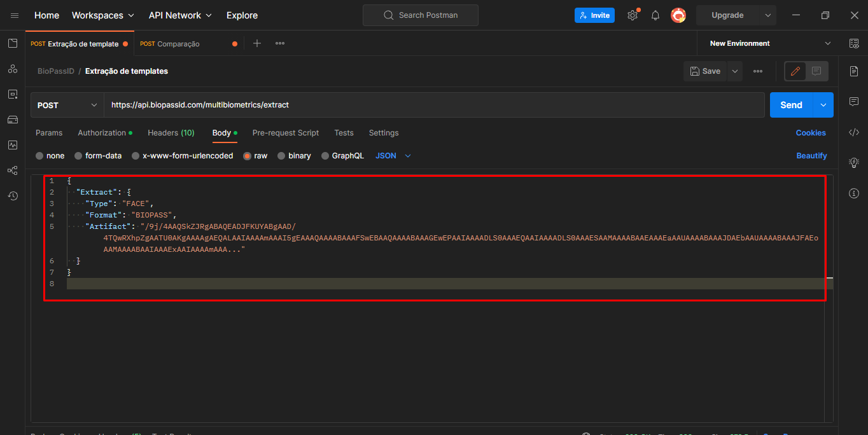Open the Cookies link
The height and width of the screenshot is (435, 868).
(811, 133)
